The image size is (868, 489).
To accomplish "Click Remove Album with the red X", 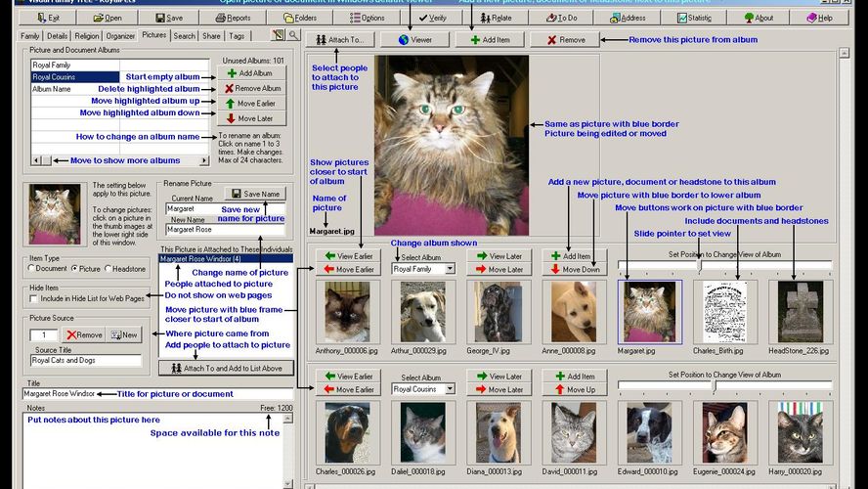I will tap(248, 88).
